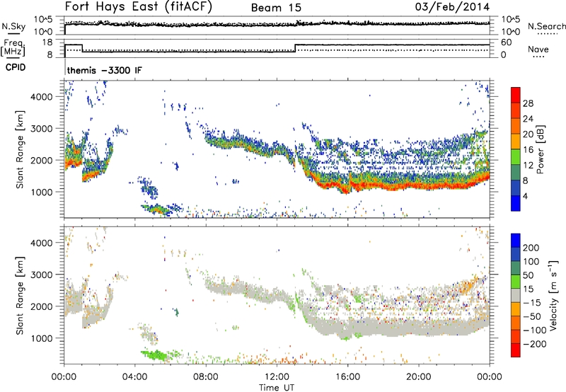The image size is (566, 392).
Task: Click the 4000 tick on power panel
Action: pos(42,97)
